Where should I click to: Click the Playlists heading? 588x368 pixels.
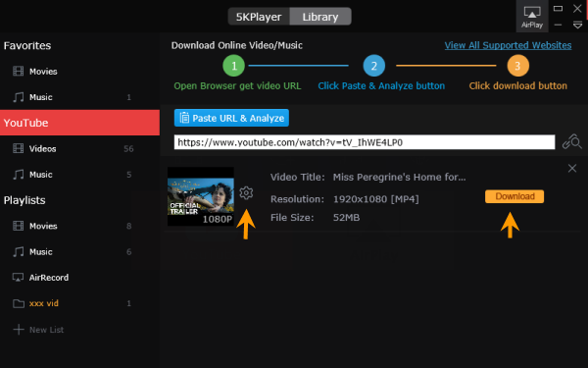point(24,200)
